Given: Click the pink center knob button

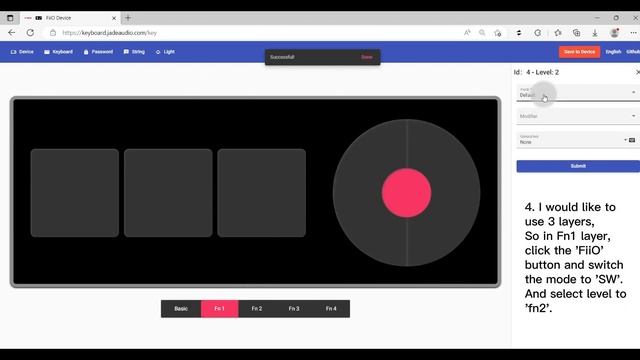Looking at the screenshot, I should pyautogui.click(x=407, y=193).
